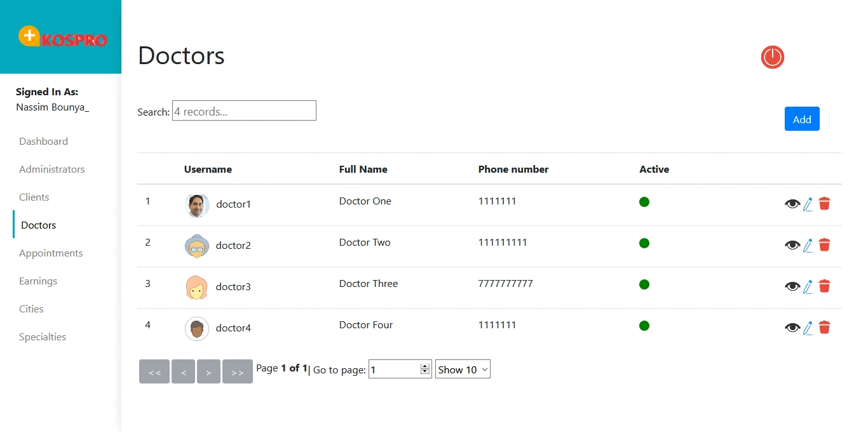Click the green active dot for Doctor One
The width and height of the screenshot is (868, 440).
pyautogui.click(x=644, y=202)
